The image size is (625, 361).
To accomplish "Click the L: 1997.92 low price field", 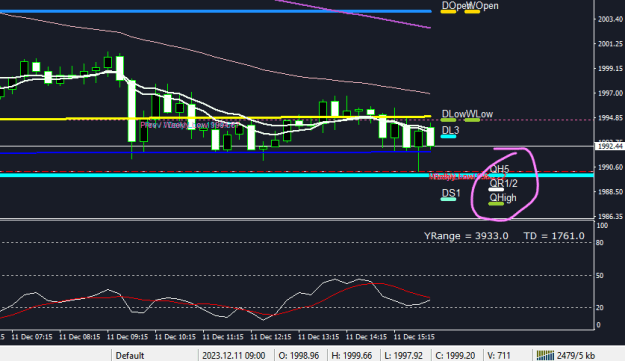I will 403,355.
